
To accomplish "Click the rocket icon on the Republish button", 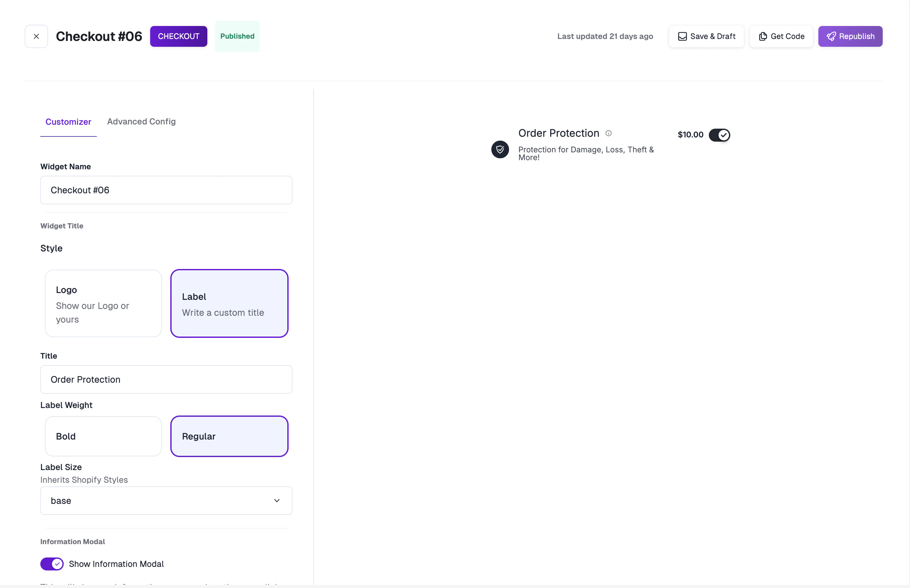I will (832, 36).
